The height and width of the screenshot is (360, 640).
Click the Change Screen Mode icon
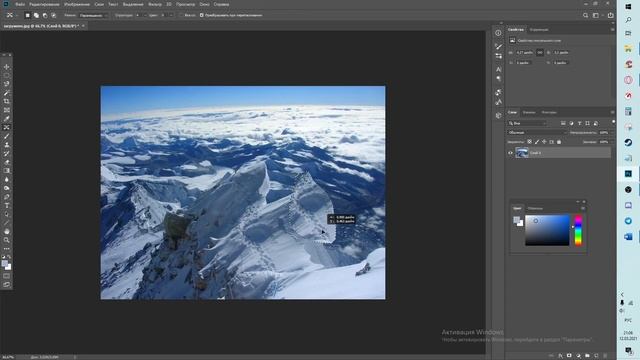point(7,284)
